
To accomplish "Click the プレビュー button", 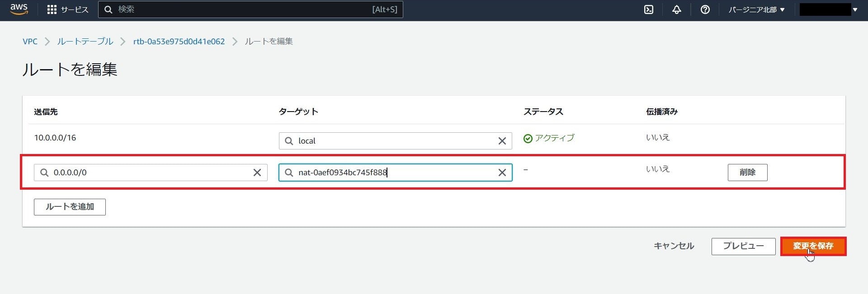I will pyautogui.click(x=743, y=246).
